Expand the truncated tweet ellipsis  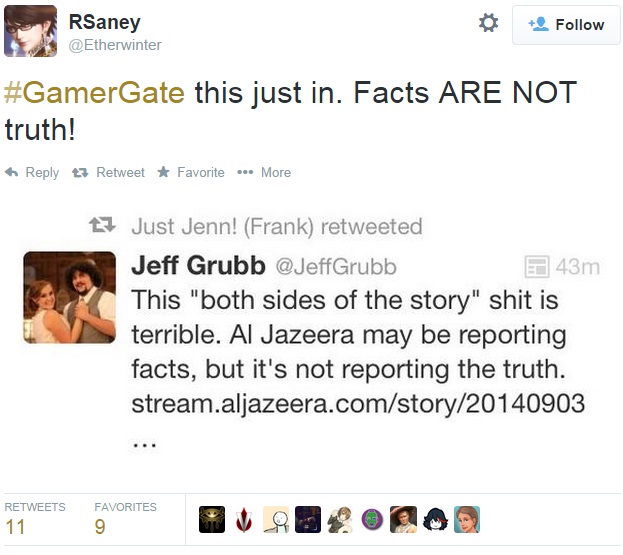tap(145, 441)
